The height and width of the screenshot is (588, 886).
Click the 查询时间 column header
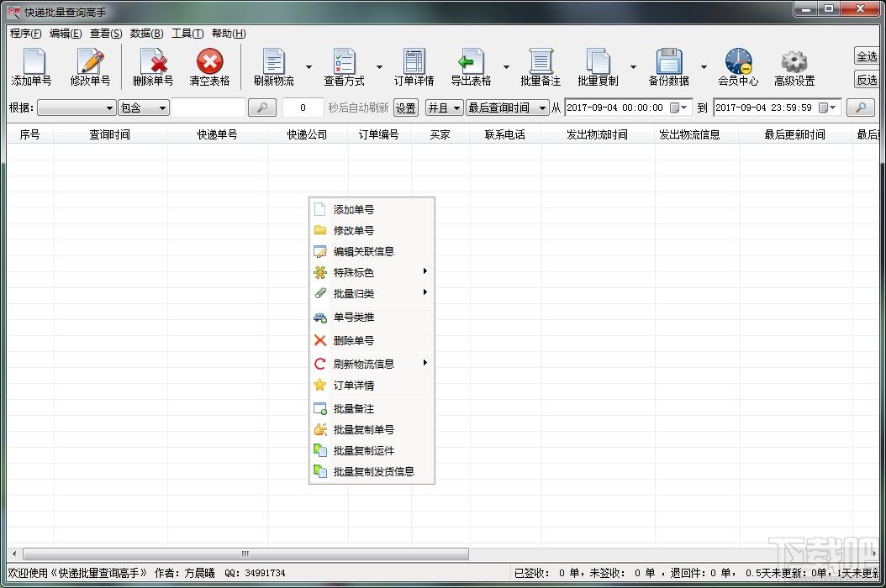point(110,134)
